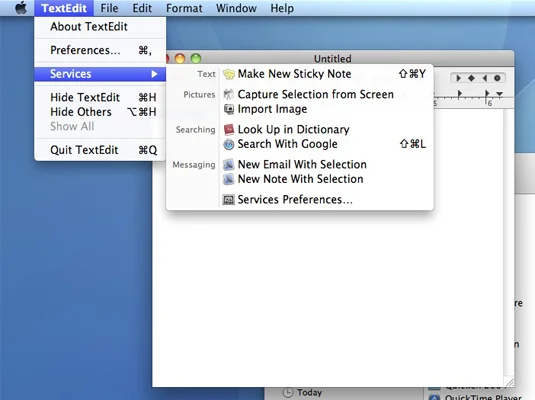This screenshot has height=400, width=535.
Task: Click the New Note With Selection icon
Action: coord(229,179)
